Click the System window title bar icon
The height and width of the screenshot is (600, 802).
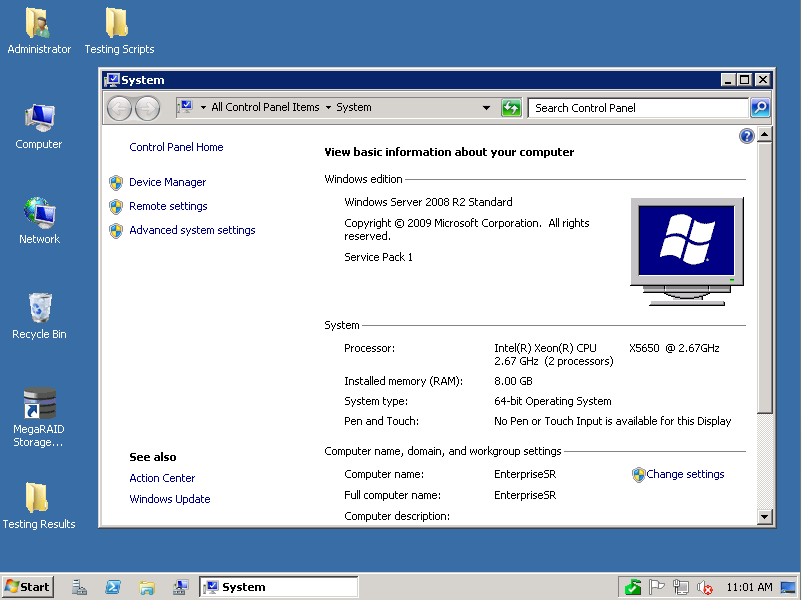(x=111, y=80)
